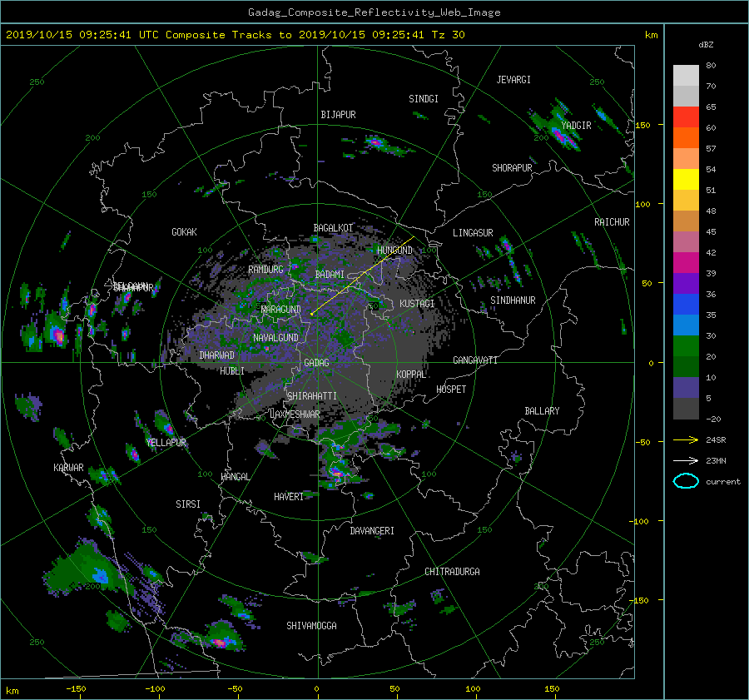
Task: Click the Gadag_Composite_Reflectivity_Web_Image title
Action: pos(374,12)
